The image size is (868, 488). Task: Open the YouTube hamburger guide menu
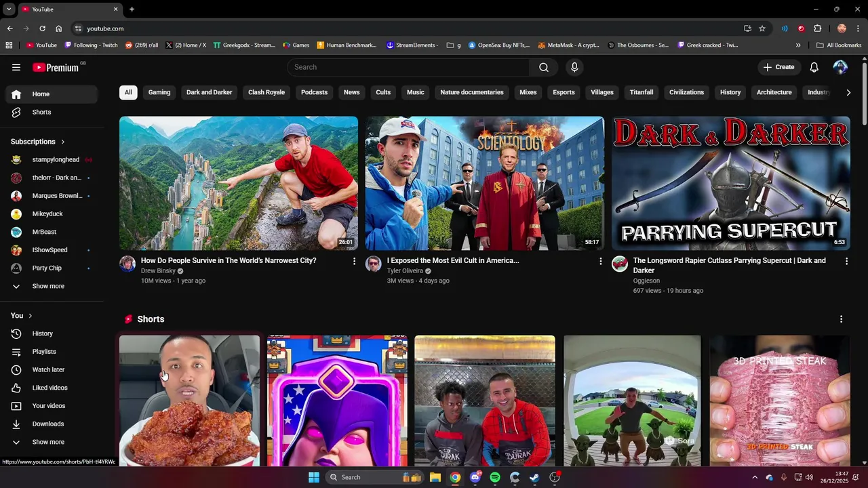pos(16,67)
